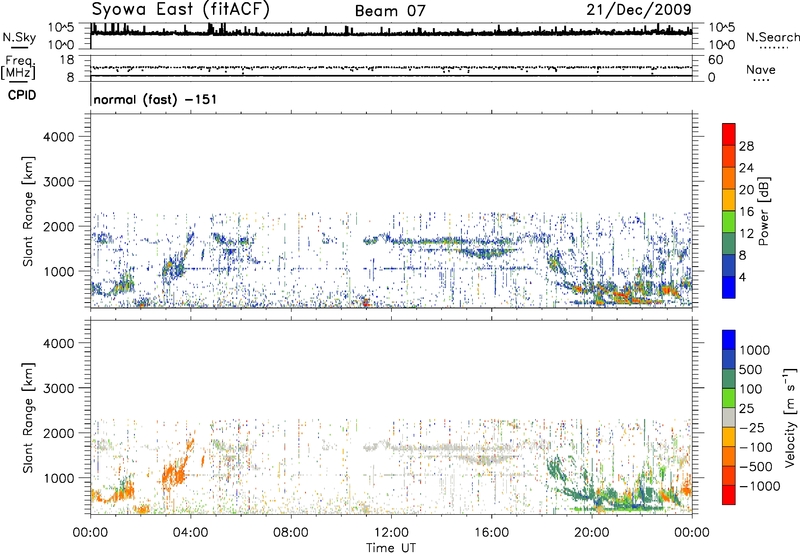Click the 'normal (fast) -151' mode text
800x554 pixels.
tap(155, 99)
